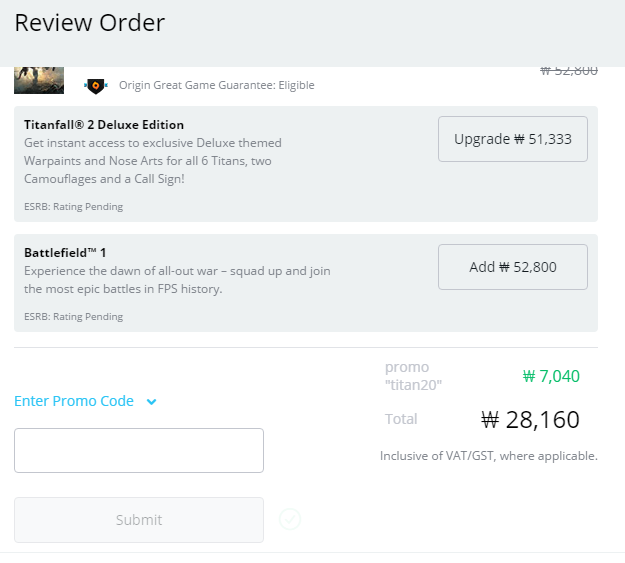Click the ₩ 28,160 total amount
This screenshot has width=625, height=563.
pyautogui.click(x=530, y=419)
